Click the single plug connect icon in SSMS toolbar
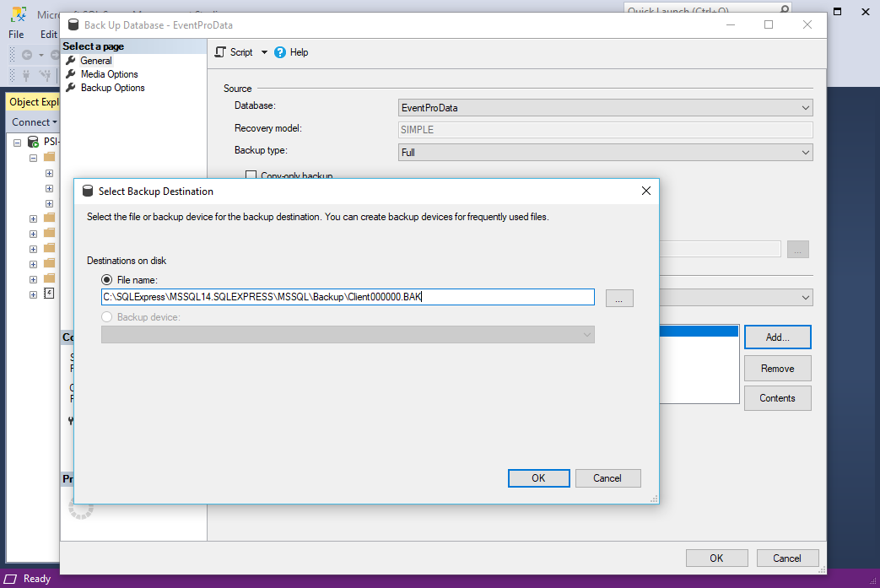The image size is (880, 588). [x=26, y=74]
